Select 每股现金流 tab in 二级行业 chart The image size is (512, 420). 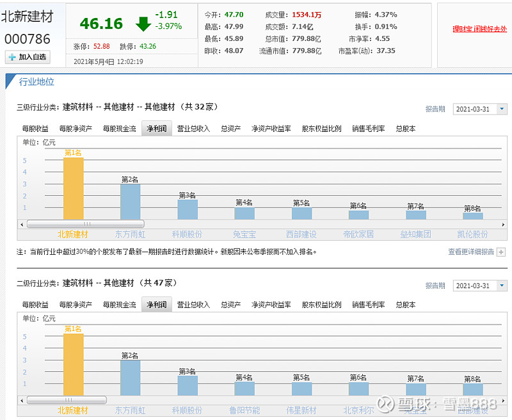[x=120, y=305]
